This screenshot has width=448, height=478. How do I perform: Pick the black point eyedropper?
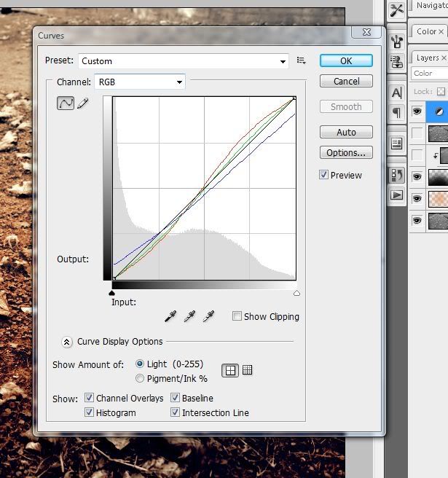[170, 316]
